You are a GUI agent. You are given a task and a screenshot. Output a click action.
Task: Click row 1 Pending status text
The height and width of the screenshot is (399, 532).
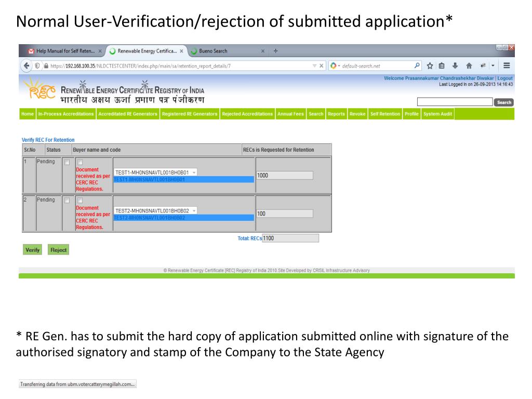click(46, 162)
